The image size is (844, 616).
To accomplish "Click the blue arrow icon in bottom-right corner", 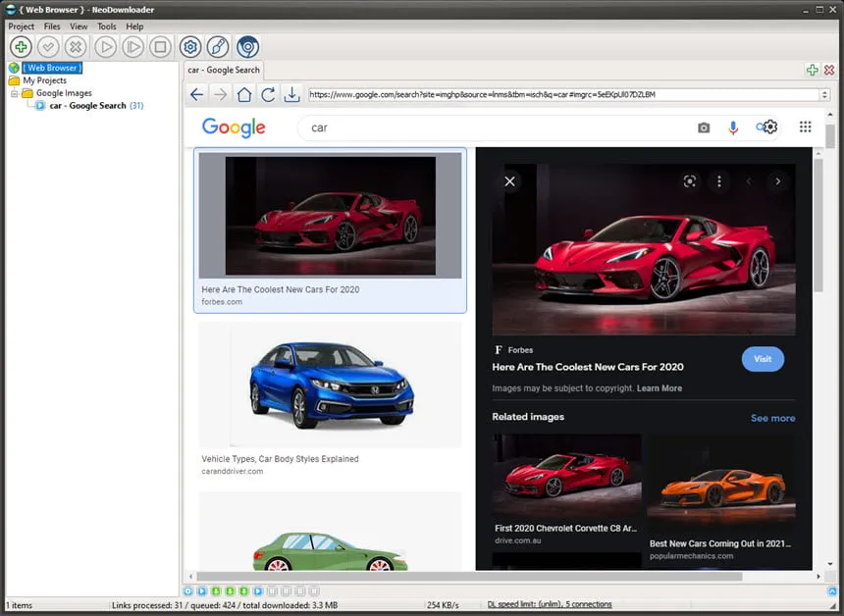I will point(832,591).
